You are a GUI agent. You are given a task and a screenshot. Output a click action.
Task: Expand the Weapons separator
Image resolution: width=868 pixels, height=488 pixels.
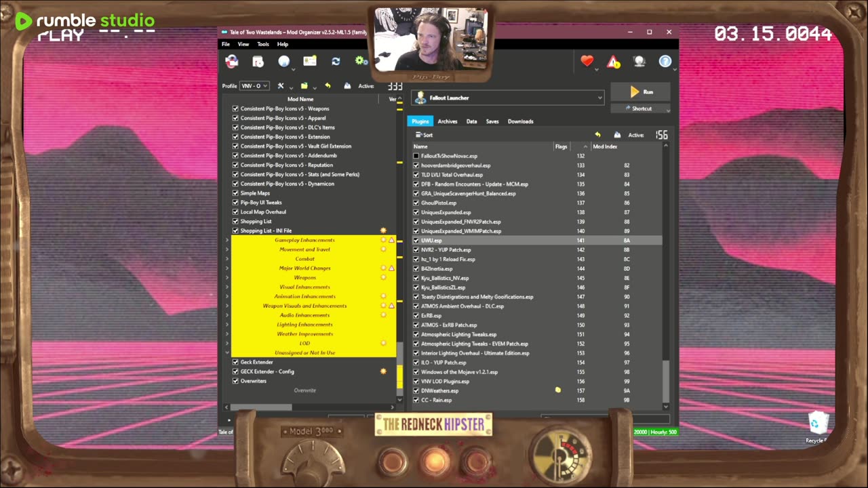click(227, 278)
